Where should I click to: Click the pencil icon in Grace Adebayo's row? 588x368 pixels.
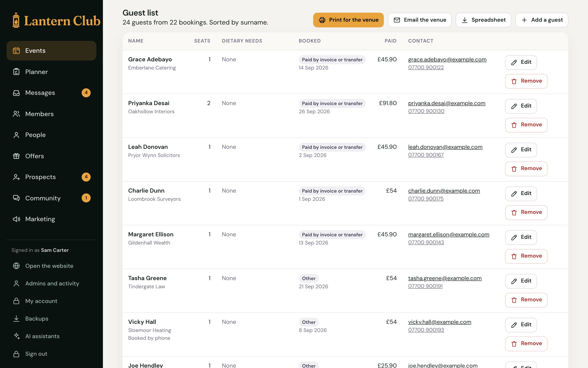click(x=514, y=63)
